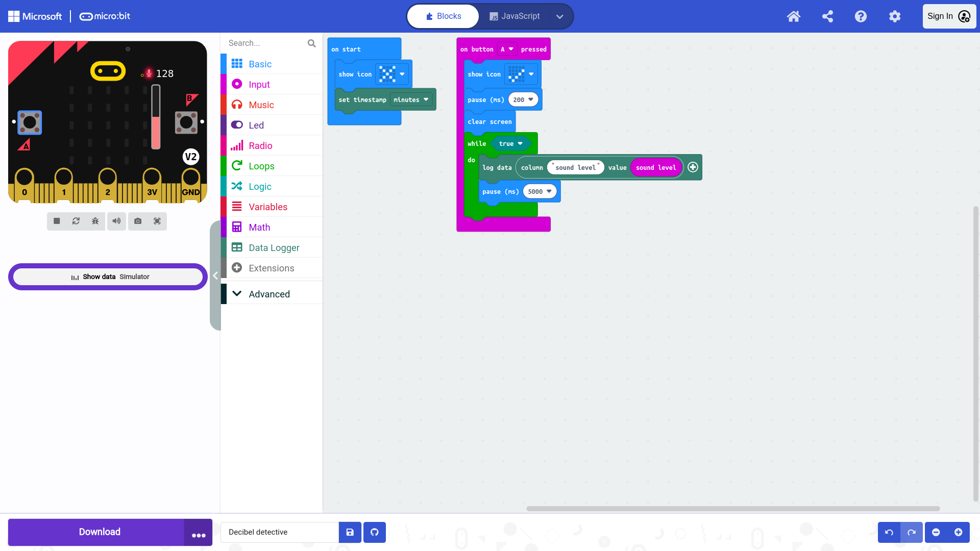This screenshot has height=551, width=980.
Task: Save the project with disk icon
Action: 350,532
